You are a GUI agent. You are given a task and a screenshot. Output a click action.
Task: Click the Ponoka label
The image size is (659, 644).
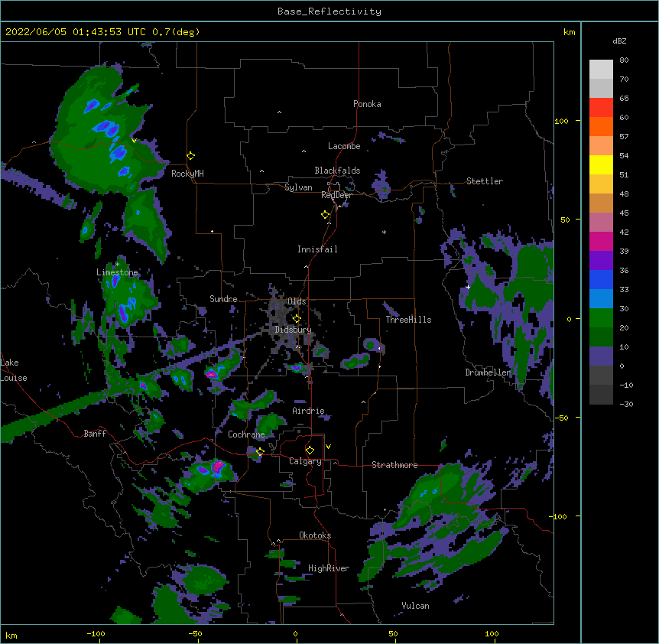click(x=367, y=104)
